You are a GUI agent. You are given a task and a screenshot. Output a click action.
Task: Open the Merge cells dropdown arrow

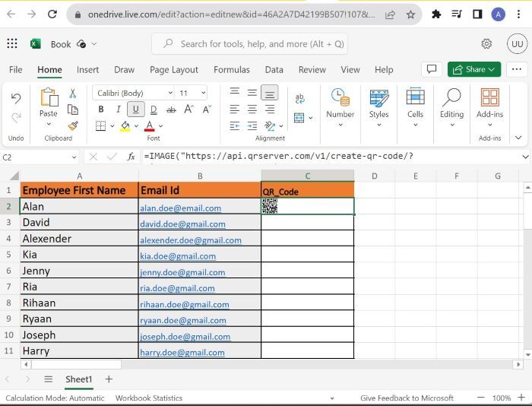[x=310, y=118]
